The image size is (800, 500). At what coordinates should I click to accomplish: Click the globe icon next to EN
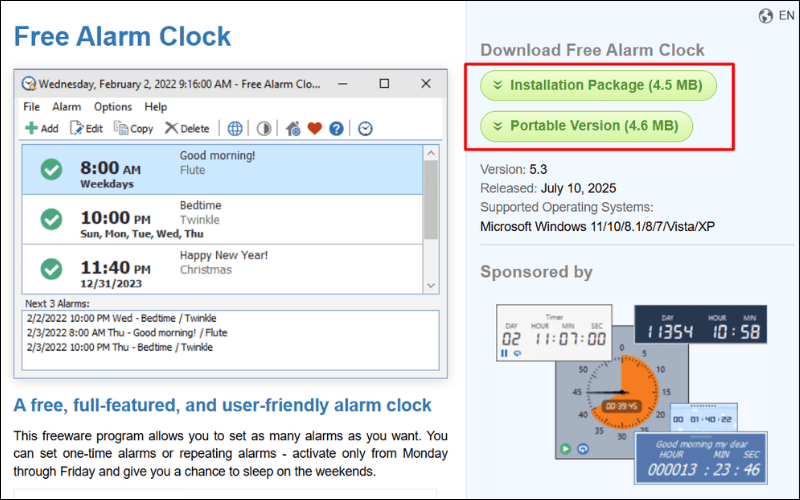765,16
